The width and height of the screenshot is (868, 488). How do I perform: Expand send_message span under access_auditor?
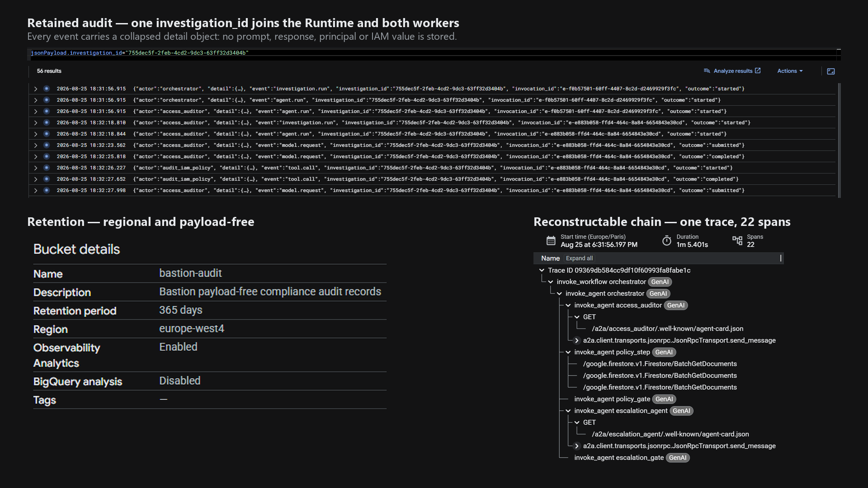coord(577,341)
